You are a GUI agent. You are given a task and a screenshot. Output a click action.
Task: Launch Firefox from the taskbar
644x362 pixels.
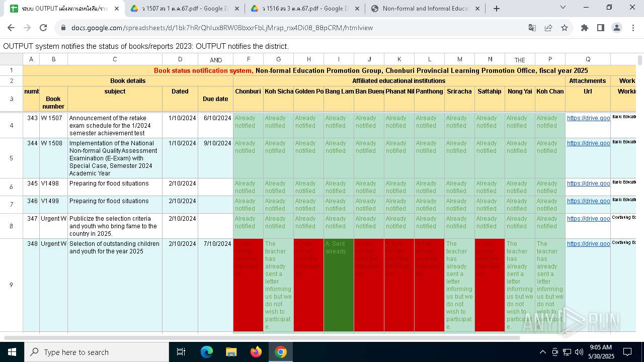(256, 352)
